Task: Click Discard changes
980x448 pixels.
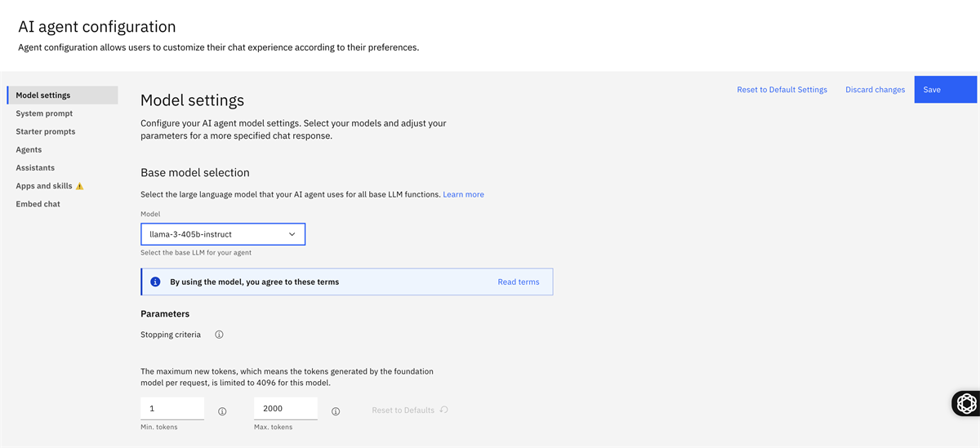Action: pos(875,90)
